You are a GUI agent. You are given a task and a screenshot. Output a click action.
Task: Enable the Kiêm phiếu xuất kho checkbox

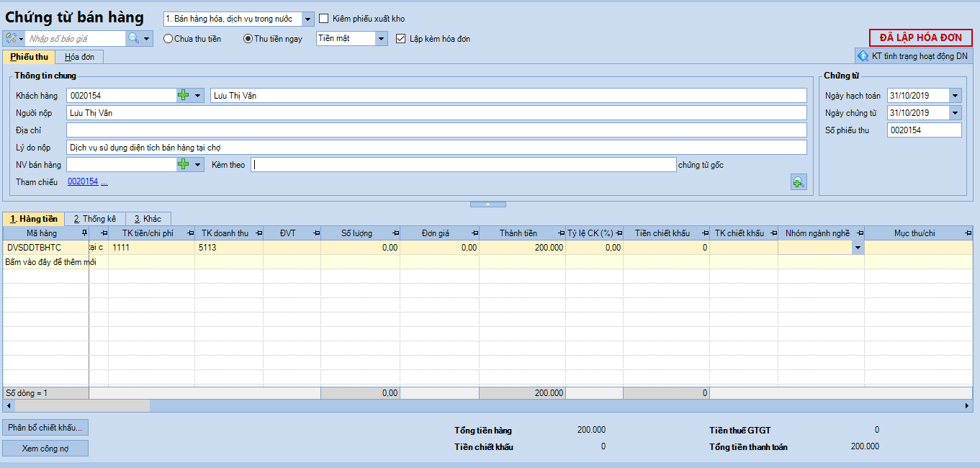coord(324,19)
